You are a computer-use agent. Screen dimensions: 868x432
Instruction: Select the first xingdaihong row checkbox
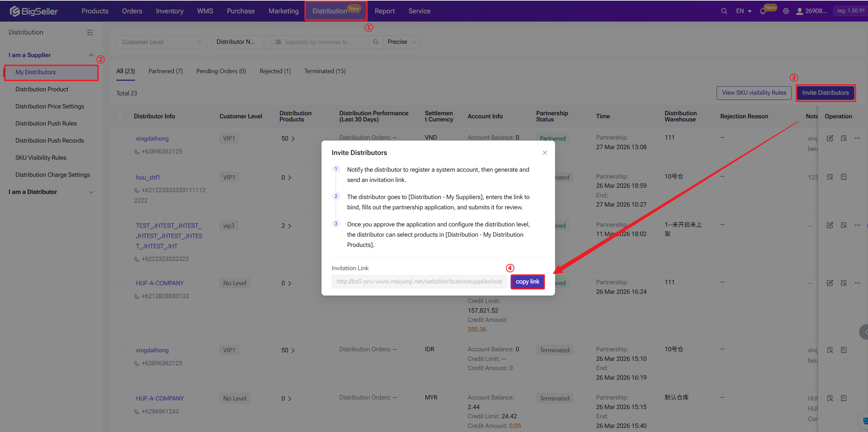coord(120,138)
